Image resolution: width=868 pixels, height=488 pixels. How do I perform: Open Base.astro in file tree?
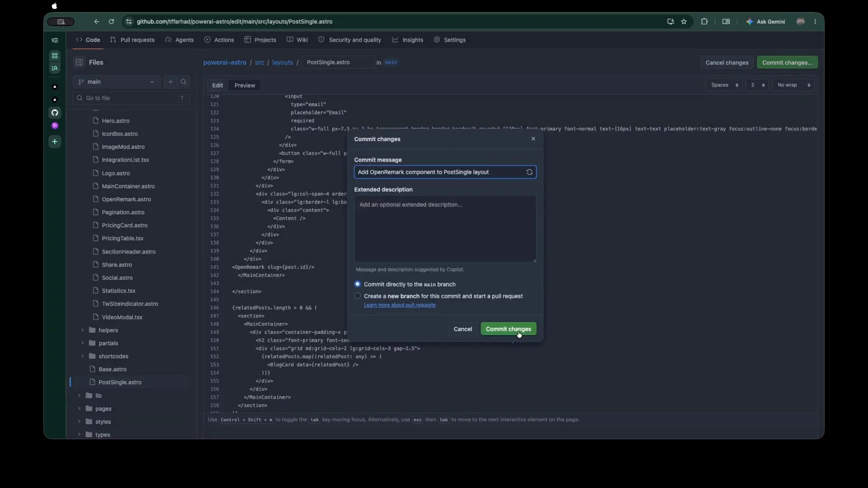click(112, 370)
